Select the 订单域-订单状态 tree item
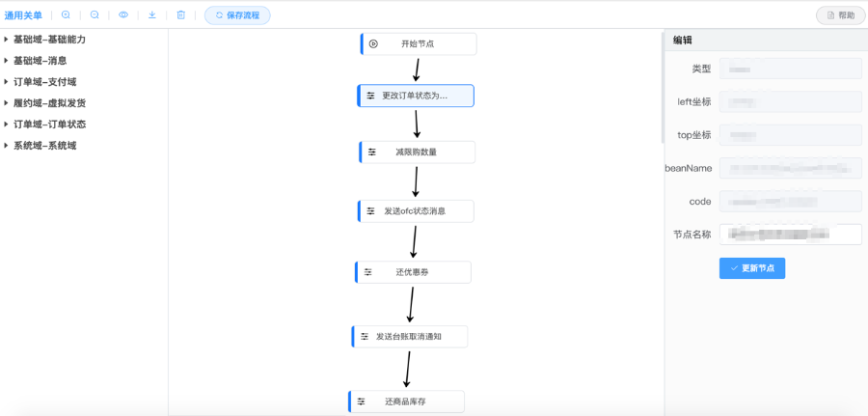The image size is (868, 416). [49, 125]
